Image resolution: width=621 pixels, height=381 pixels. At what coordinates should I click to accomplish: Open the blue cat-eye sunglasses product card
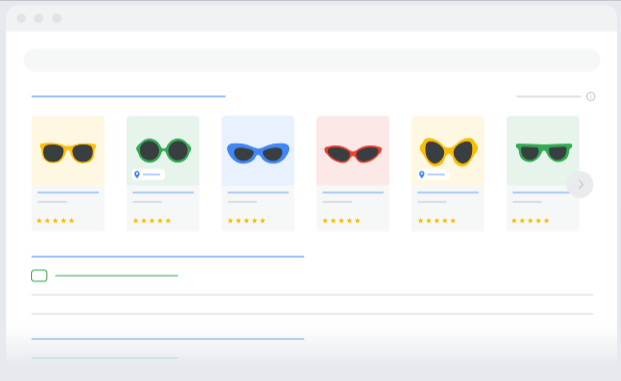pyautogui.click(x=258, y=173)
